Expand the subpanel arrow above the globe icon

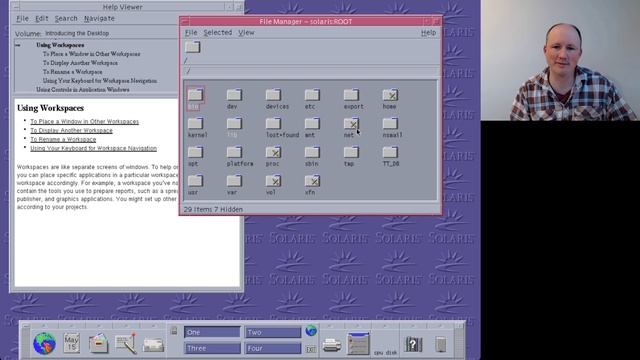click(x=44, y=325)
